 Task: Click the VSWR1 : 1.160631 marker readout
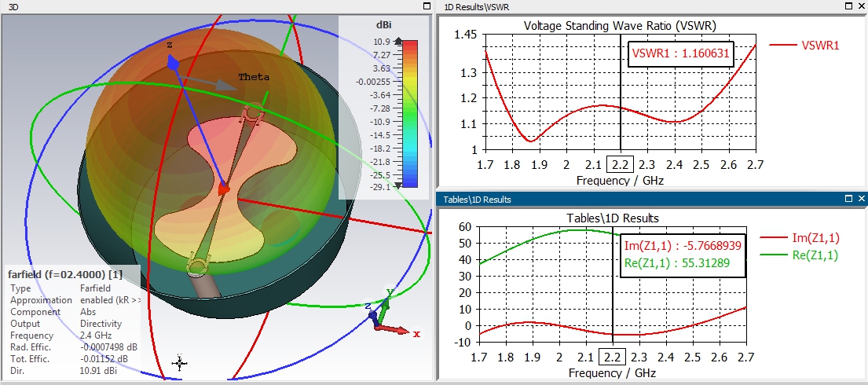click(x=680, y=54)
